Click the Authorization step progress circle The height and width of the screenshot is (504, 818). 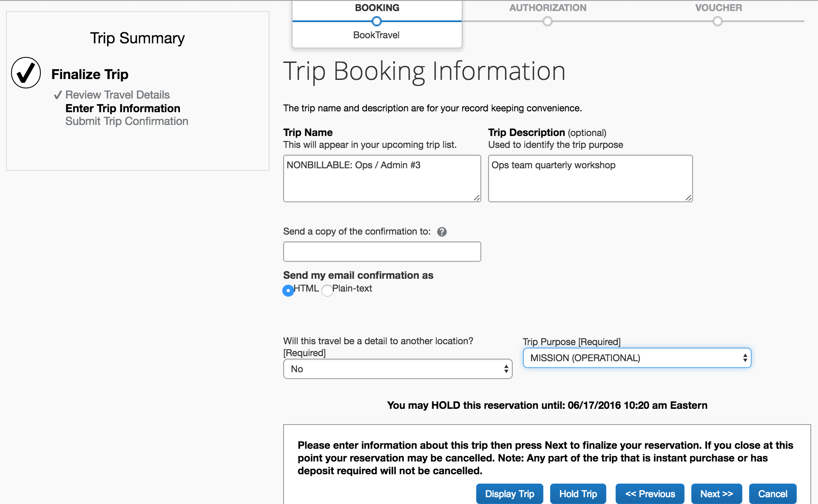click(548, 21)
